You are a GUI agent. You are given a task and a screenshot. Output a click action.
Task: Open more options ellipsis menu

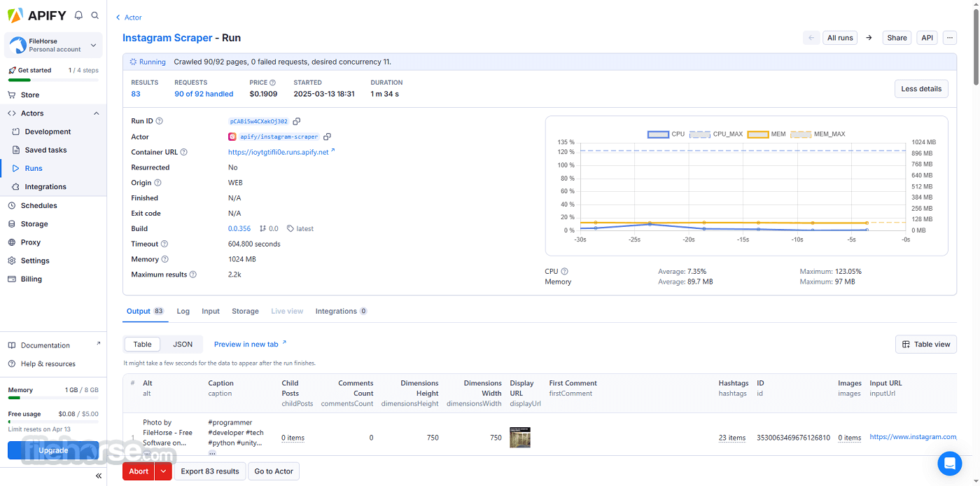tap(949, 38)
